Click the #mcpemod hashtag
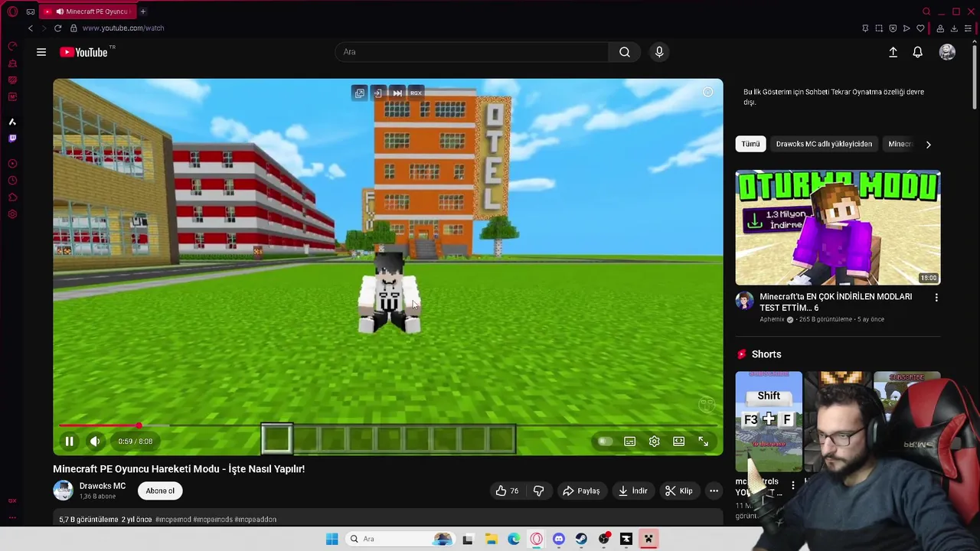The height and width of the screenshot is (551, 980). click(x=173, y=520)
